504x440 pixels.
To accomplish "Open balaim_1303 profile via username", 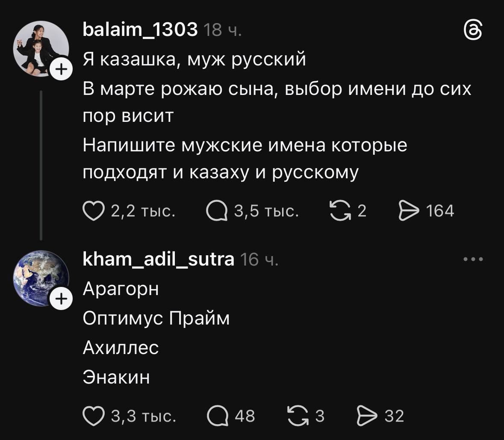I will pyautogui.click(x=140, y=30).
